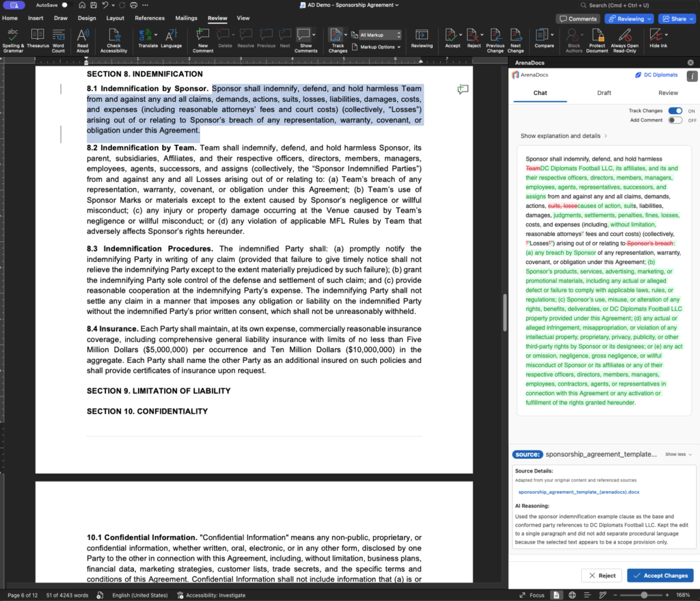Click the zoom slider in status bar
The height and width of the screenshot is (601, 700).
coord(643,595)
